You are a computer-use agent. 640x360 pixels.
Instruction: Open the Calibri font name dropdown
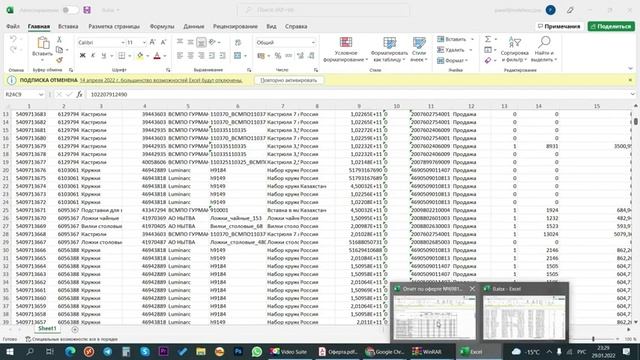[122, 42]
